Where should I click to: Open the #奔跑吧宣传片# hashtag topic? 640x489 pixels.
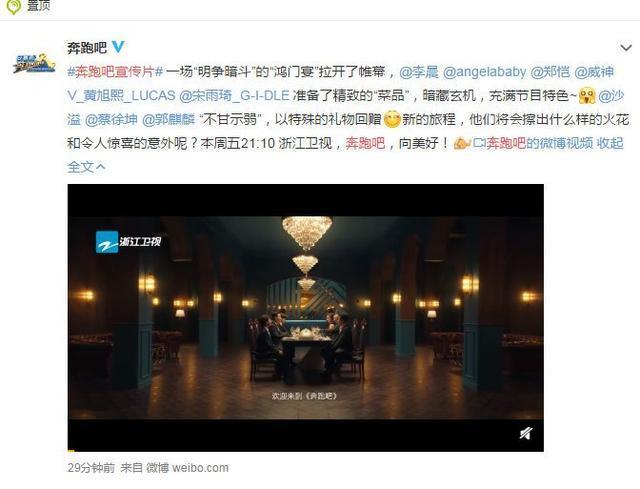115,72
